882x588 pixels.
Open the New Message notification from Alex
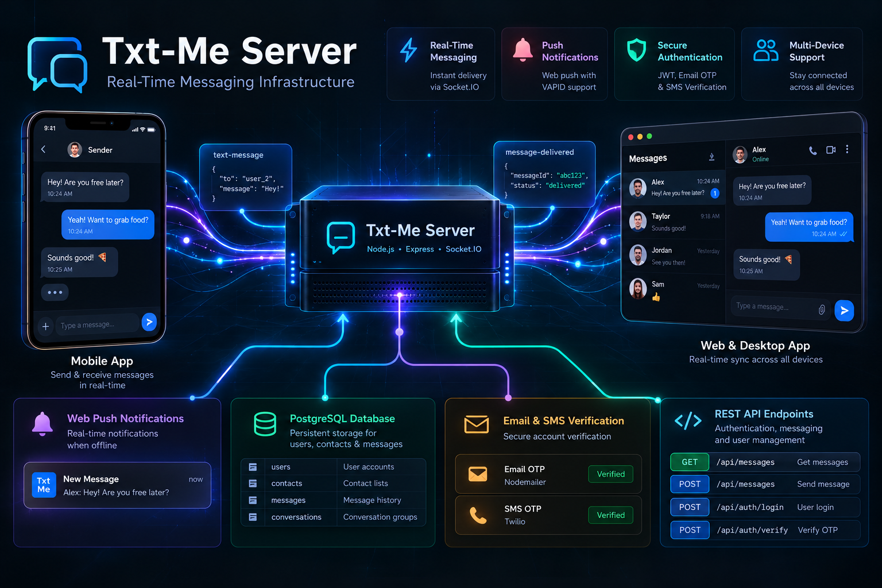tap(117, 485)
